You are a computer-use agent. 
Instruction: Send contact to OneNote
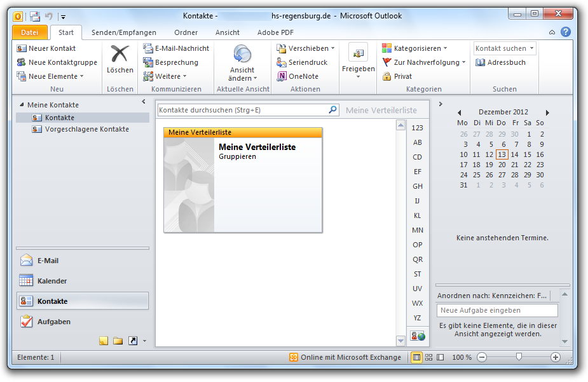[297, 76]
